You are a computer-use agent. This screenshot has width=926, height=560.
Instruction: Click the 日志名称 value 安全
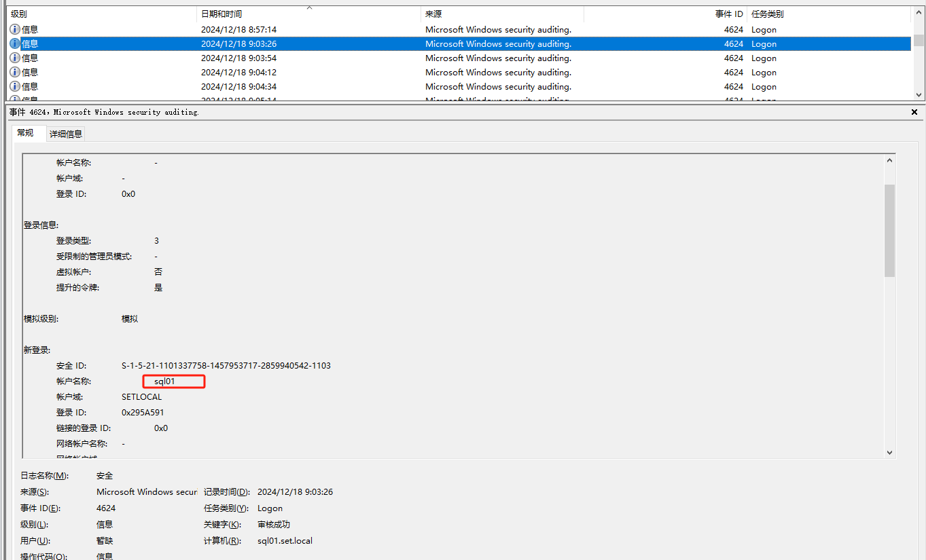tap(105, 476)
